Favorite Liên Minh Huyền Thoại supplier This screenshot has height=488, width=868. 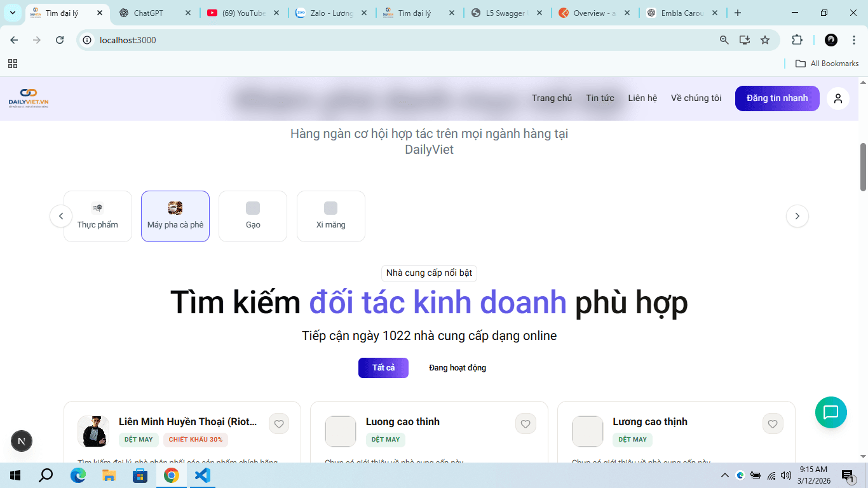[x=279, y=424]
